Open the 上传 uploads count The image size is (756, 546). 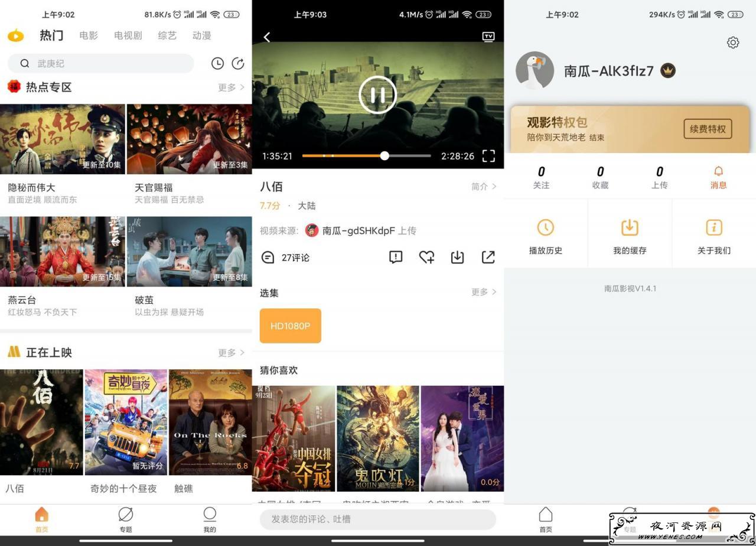(x=659, y=177)
